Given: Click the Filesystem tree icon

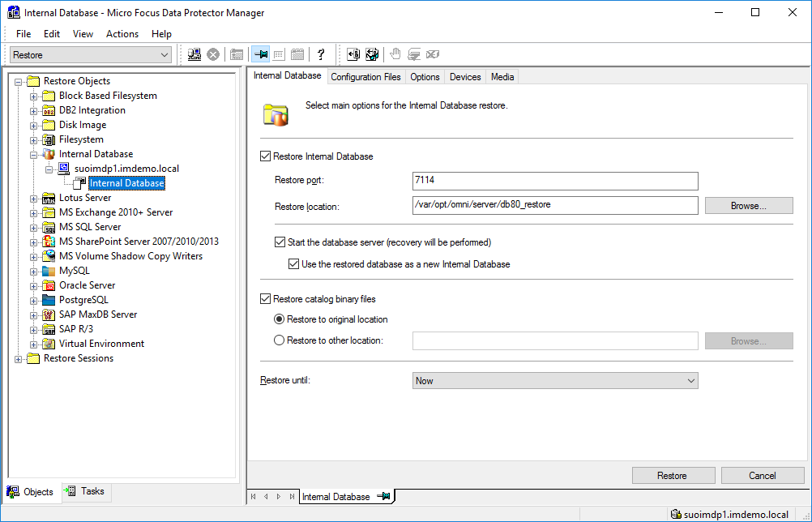Looking at the screenshot, I should [49, 139].
